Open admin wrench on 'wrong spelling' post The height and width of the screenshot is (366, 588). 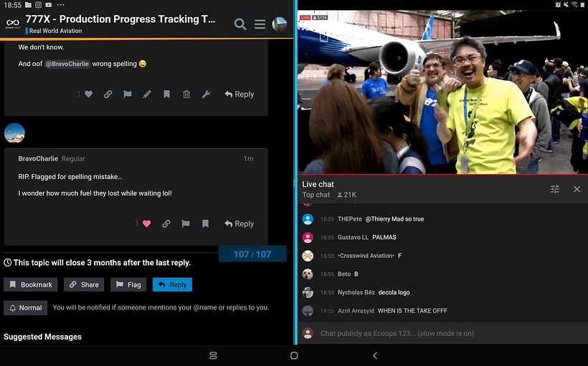tap(206, 94)
